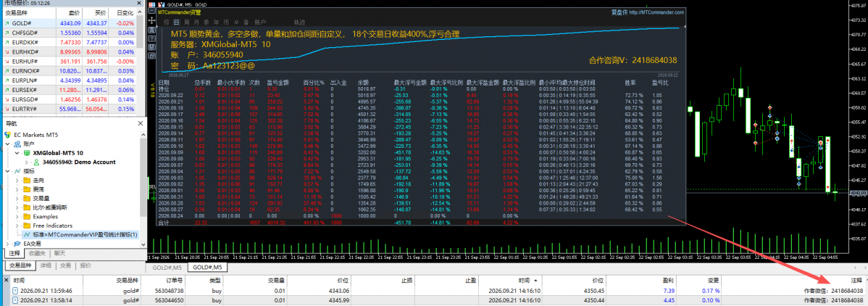This screenshot has width=868, height=306.
Task: Open the 轨迹 tab in MTCommander panel
Action: (x=299, y=22)
